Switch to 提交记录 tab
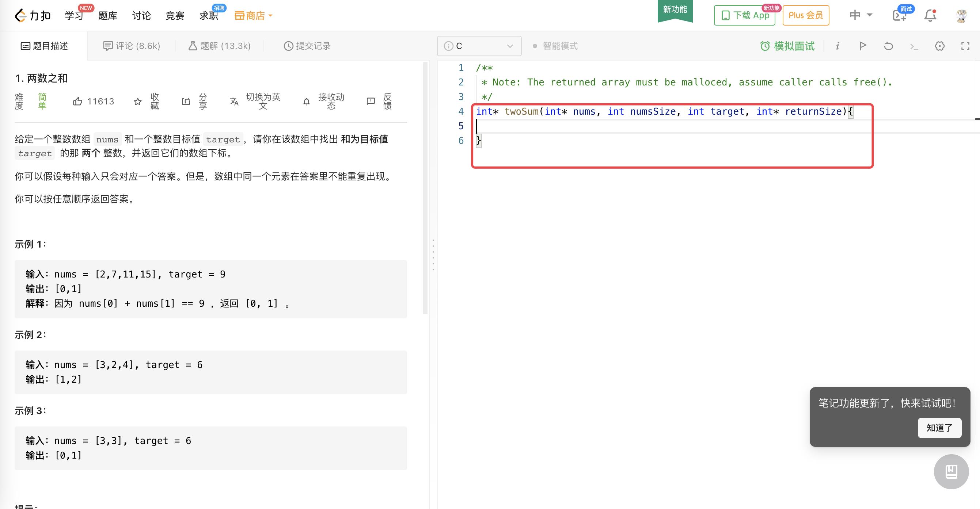Image resolution: width=980 pixels, height=509 pixels. (308, 45)
